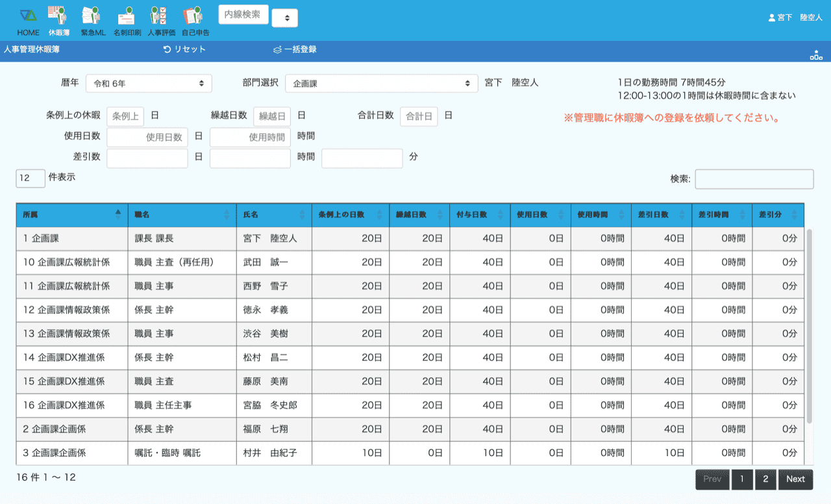The image size is (831, 504).
Task: Click the 一括登録 bulk register item
Action: [x=295, y=49]
